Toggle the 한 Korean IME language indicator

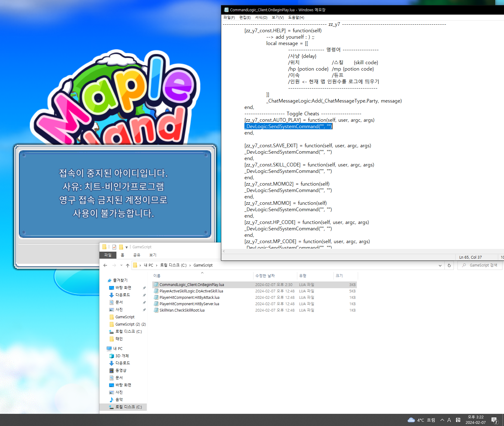pyautogui.click(x=458, y=420)
